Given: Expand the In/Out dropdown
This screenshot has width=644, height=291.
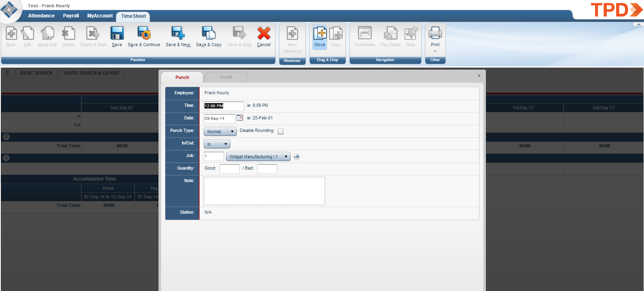Looking at the screenshot, I should (x=217, y=144).
